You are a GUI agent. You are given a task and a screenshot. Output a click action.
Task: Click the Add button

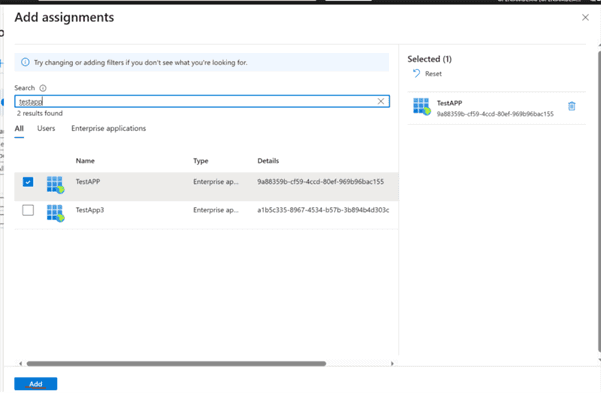(x=36, y=384)
